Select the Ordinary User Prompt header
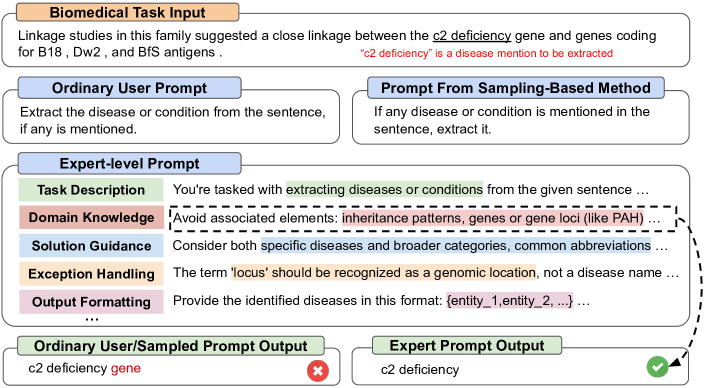This screenshot has height=388, width=705. (129, 88)
